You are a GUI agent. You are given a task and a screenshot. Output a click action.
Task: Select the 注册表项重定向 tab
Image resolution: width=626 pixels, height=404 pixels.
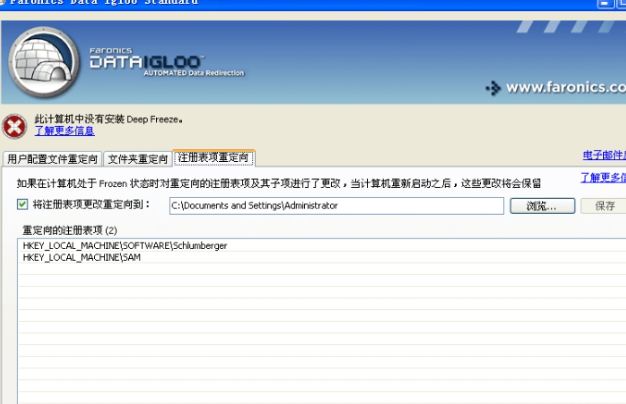pos(214,158)
